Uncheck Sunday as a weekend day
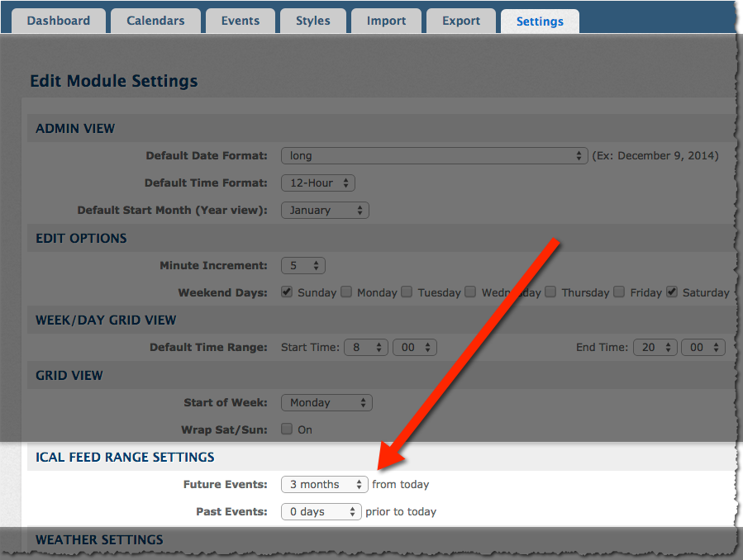Screen dimensions: 743x560 coord(287,292)
